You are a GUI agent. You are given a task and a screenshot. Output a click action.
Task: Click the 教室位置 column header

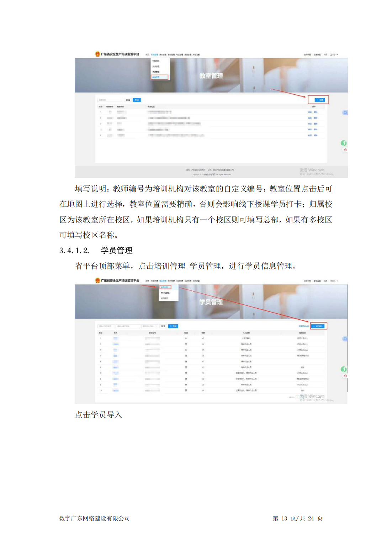pyautogui.click(x=151, y=106)
